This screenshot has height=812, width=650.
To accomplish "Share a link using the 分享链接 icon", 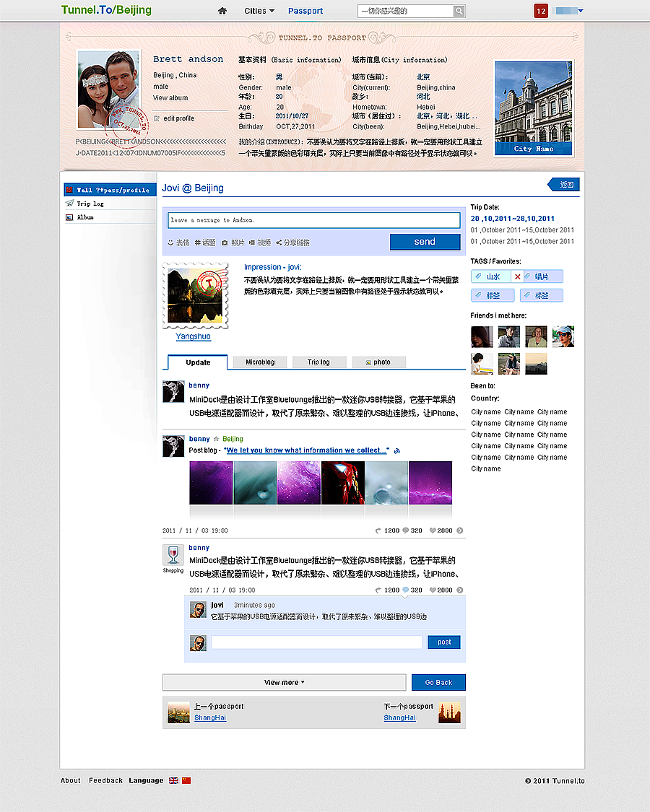I will 279,243.
